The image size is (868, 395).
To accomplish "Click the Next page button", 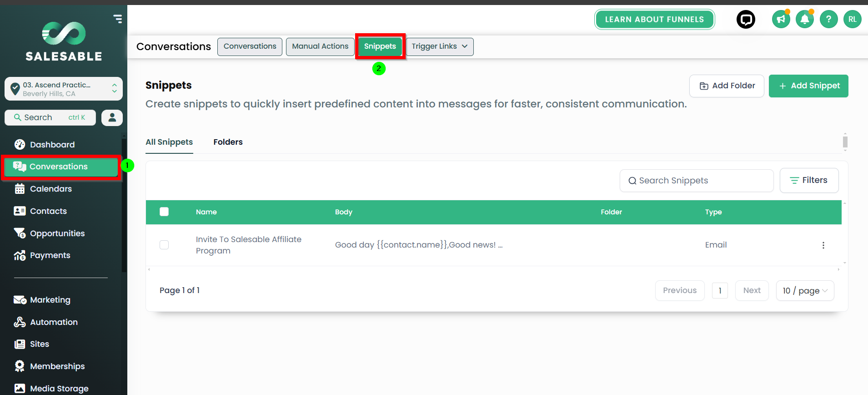I will (752, 291).
